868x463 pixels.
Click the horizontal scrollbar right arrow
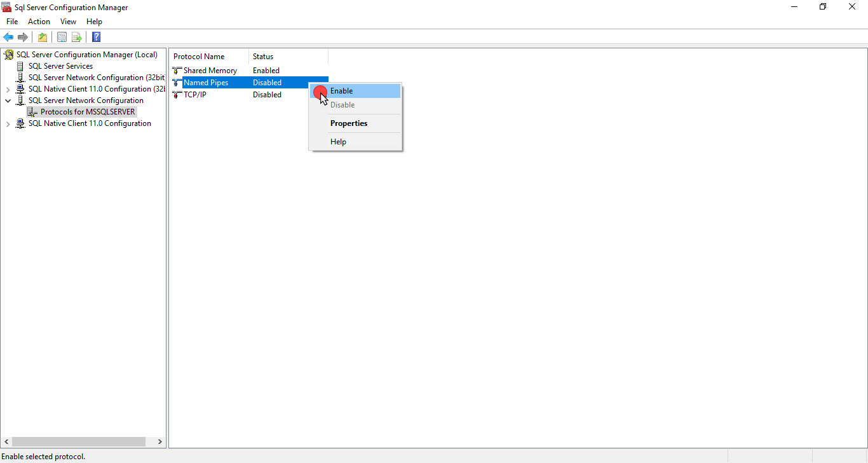coord(159,441)
